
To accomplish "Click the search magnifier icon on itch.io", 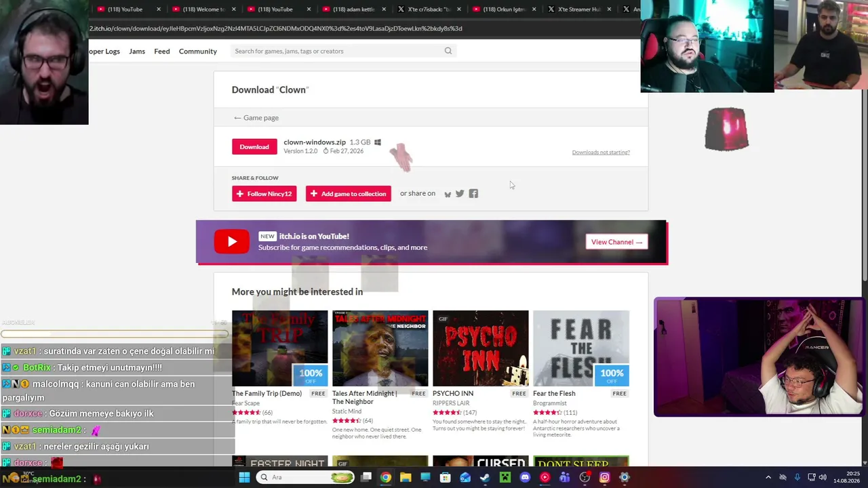I will pos(448,51).
